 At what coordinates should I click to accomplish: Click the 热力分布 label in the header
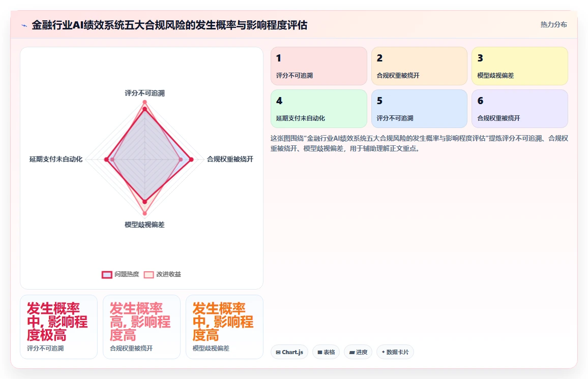(x=553, y=25)
